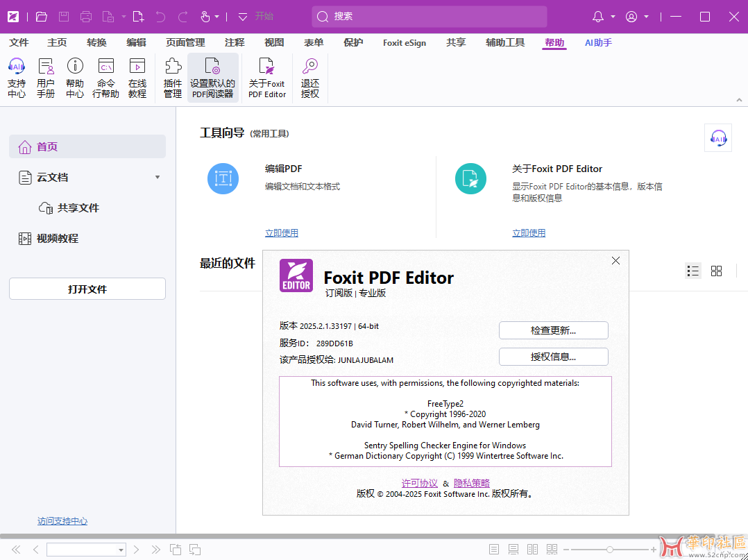Image resolution: width=748 pixels, height=560 pixels.
Task: Click the 退还授权 key icon
Action: pos(310,67)
